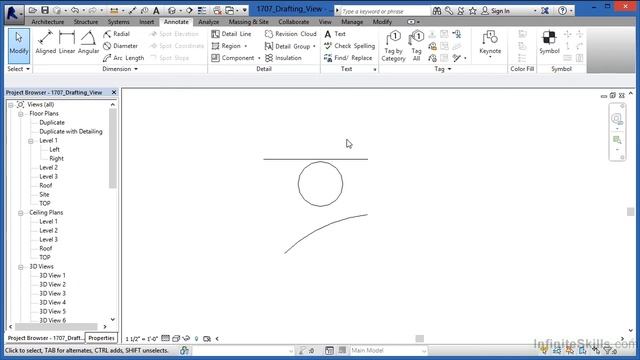Click the Project Browser vertical scrollbar

click(x=113, y=149)
